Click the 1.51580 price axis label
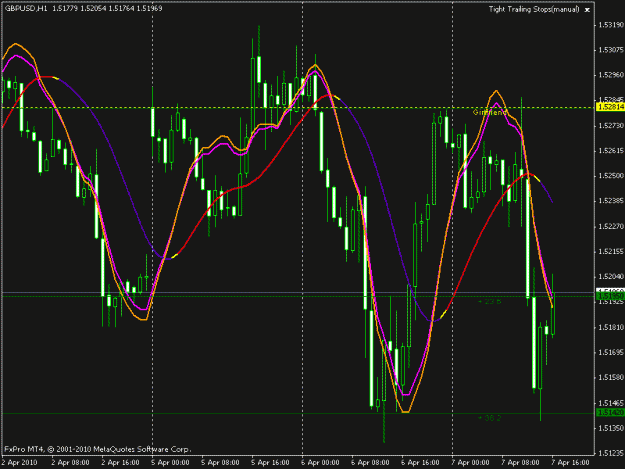Viewport: 625px width, 469px height. click(x=611, y=377)
